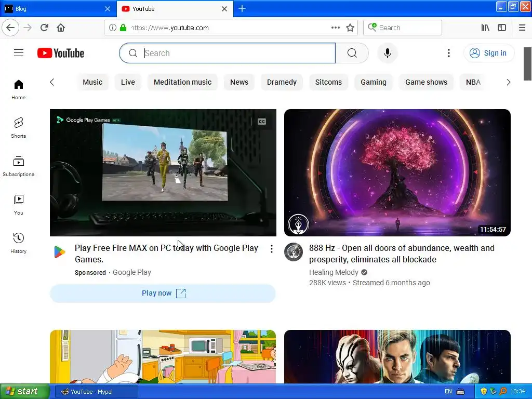Image resolution: width=532 pixels, height=399 pixels.
Task: Click YouTube - Mypal taskbar button
Action: [96, 392]
